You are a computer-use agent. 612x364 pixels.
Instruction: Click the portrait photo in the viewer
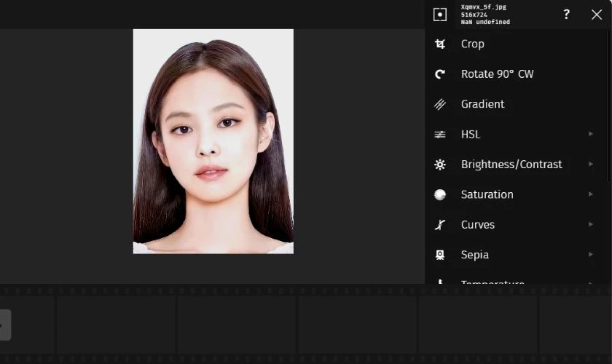[x=213, y=141]
